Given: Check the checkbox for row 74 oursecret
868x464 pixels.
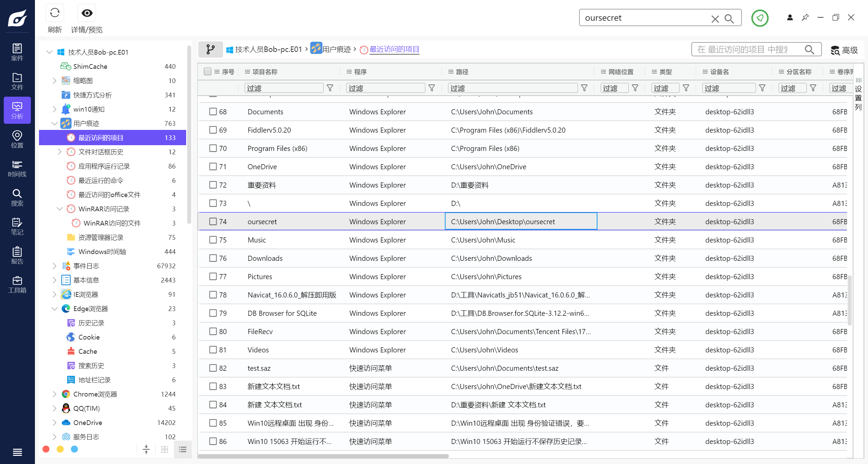Looking at the screenshot, I should coord(213,221).
